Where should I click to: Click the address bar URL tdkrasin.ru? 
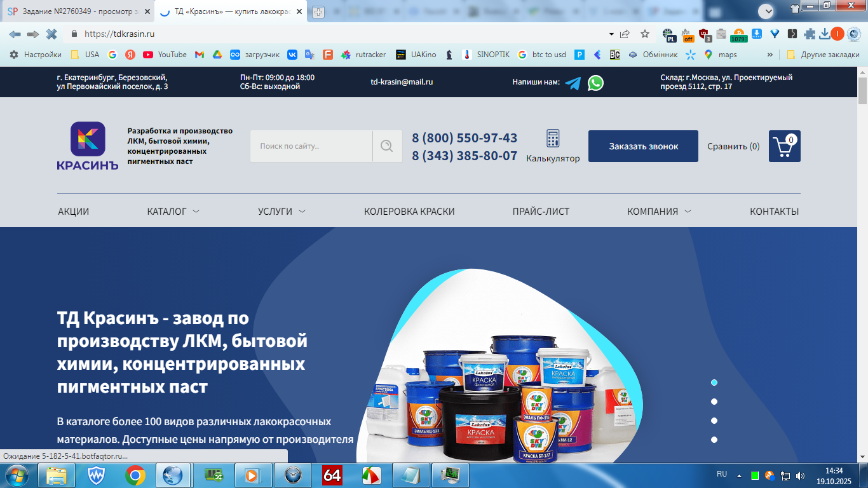click(119, 34)
